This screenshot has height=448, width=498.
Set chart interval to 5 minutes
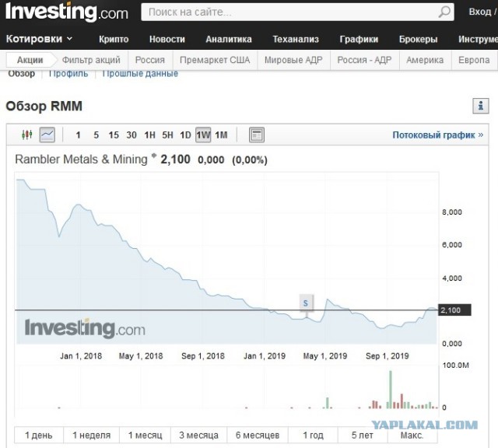(x=96, y=135)
